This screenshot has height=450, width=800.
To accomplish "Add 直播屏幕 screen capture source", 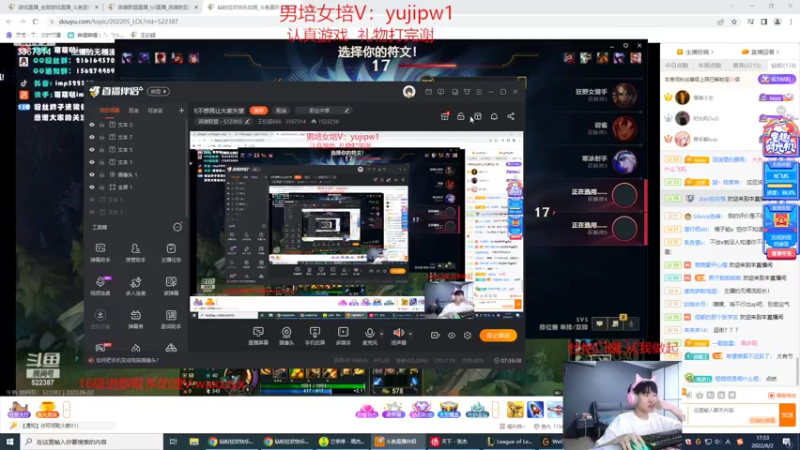I will (x=258, y=336).
